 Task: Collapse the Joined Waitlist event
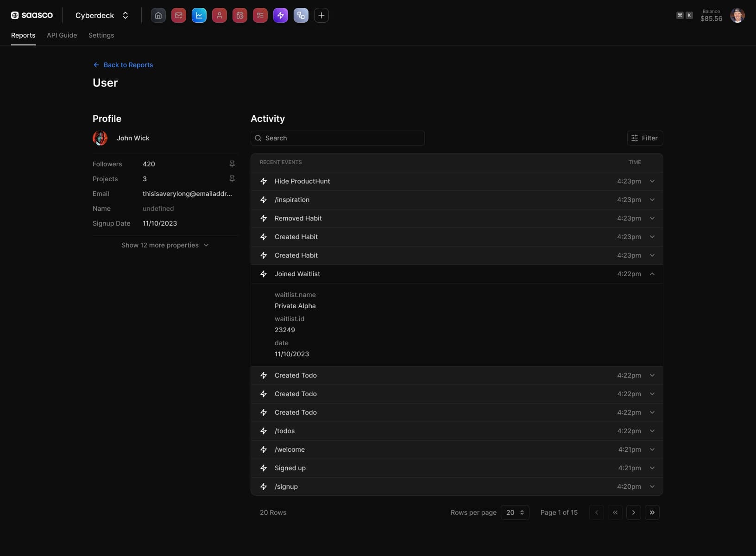pos(652,274)
